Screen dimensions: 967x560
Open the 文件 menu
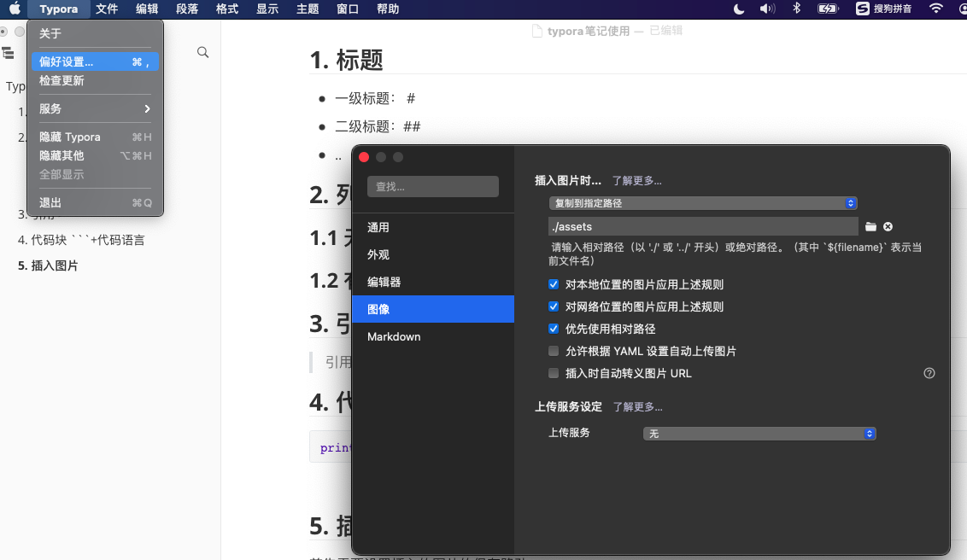coord(107,9)
